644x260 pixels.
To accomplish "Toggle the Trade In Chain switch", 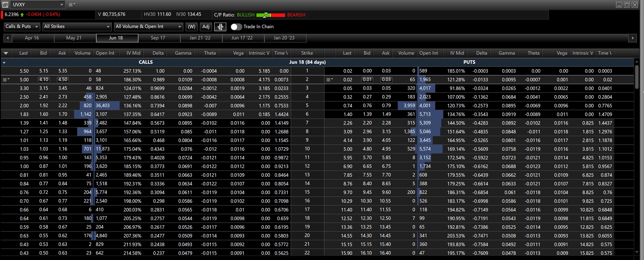I will pos(236,27).
